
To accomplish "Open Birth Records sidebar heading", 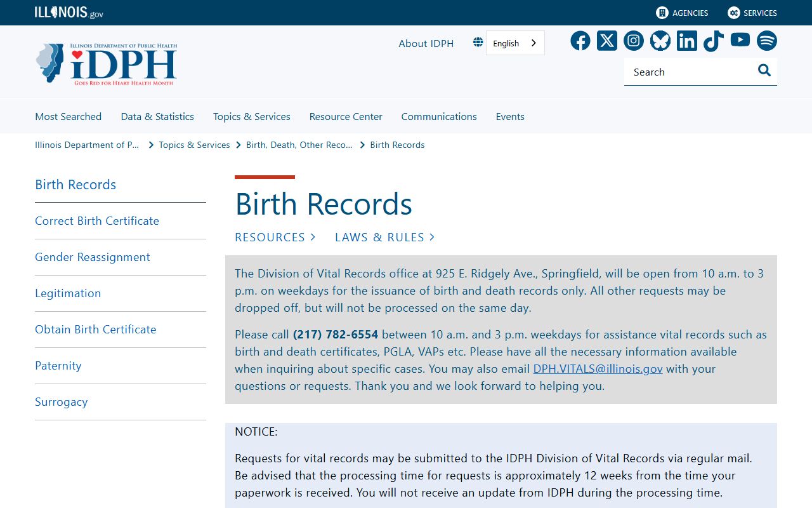I will point(75,184).
